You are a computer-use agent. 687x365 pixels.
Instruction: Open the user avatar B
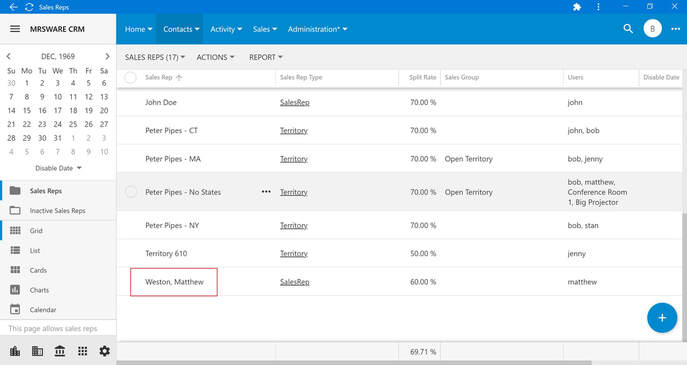point(652,29)
